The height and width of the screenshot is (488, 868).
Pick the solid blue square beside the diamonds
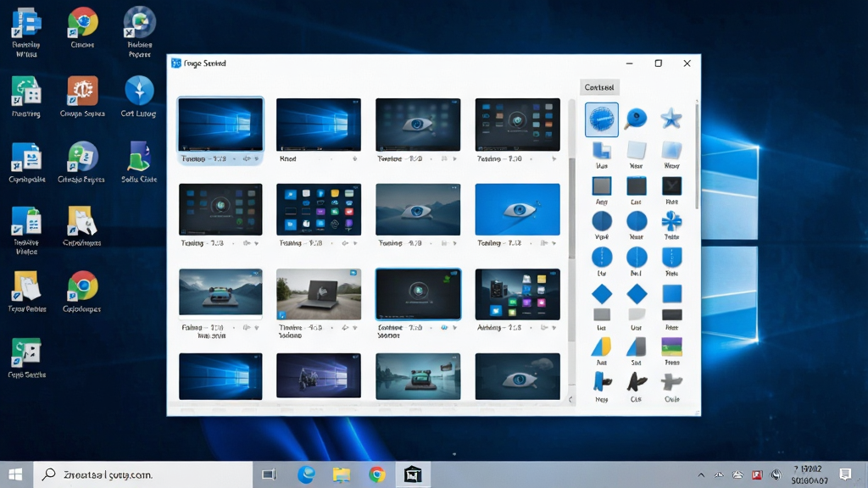tap(671, 294)
